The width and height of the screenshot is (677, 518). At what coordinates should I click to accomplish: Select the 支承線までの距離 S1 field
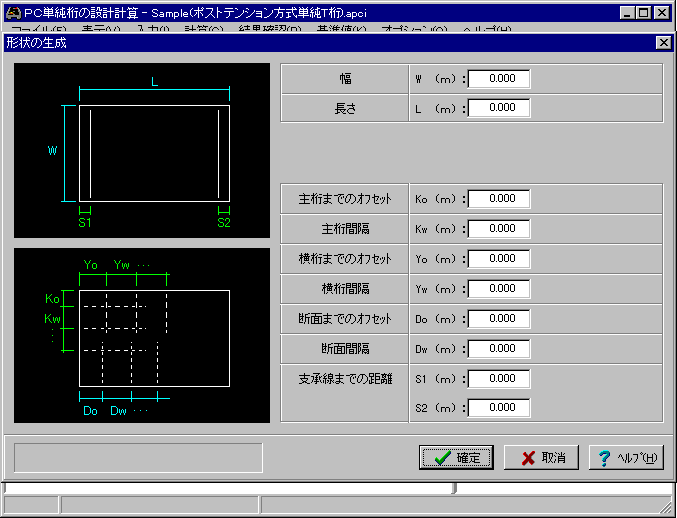[x=499, y=379]
